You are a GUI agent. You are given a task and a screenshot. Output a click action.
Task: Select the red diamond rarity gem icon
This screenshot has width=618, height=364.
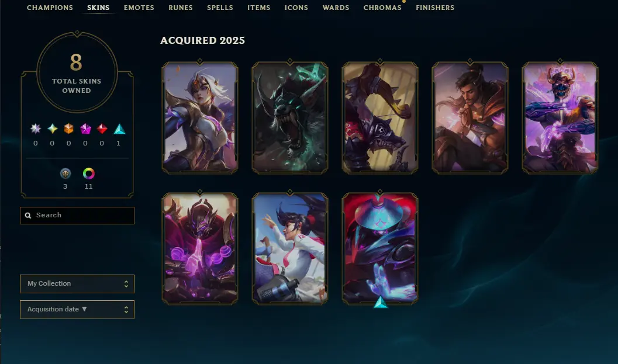(x=102, y=129)
